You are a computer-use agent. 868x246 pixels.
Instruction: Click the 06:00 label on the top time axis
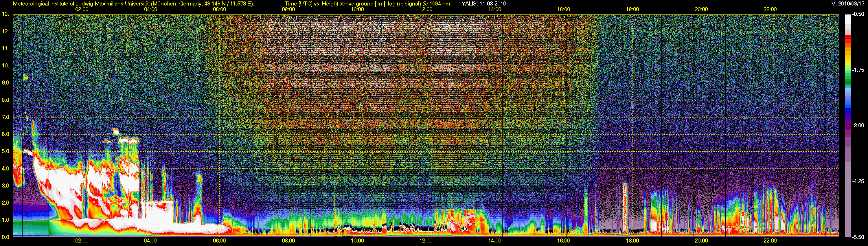click(219, 10)
